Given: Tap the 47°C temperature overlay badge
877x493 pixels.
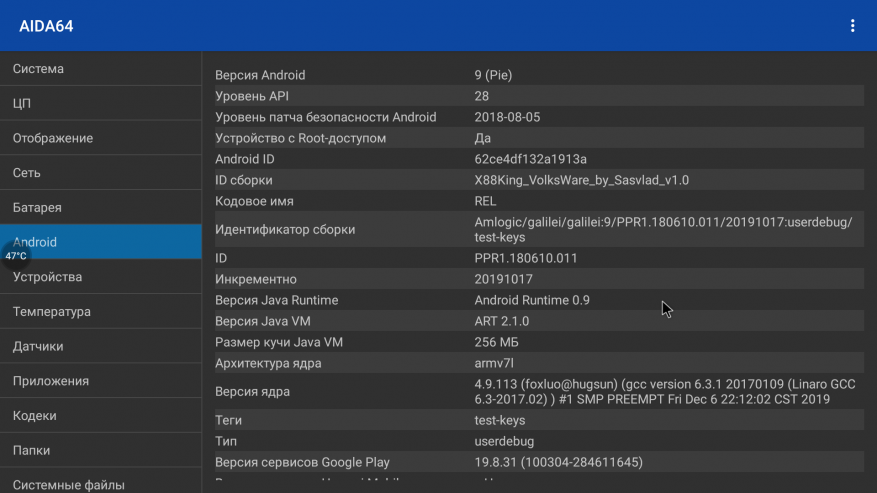Looking at the screenshot, I should [16, 256].
